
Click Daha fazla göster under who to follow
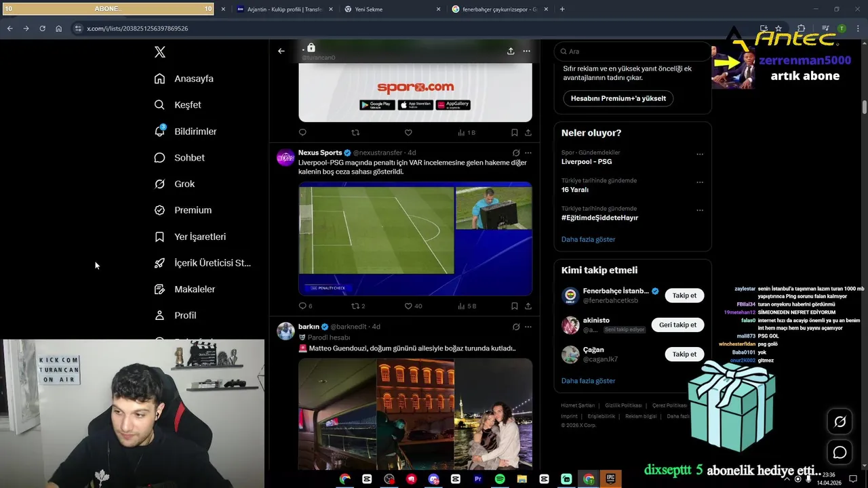588,381
